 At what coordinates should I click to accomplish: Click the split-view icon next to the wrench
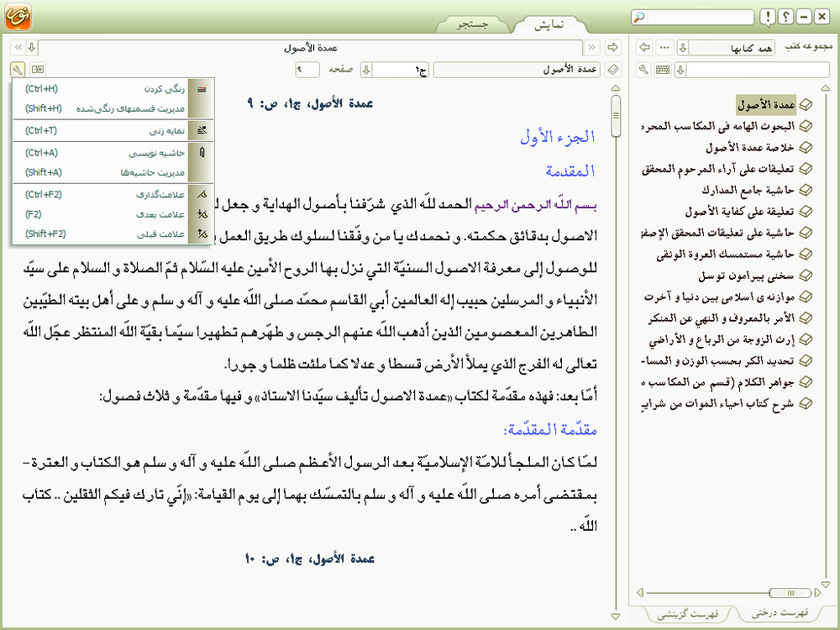pyautogui.click(x=38, y=69)
